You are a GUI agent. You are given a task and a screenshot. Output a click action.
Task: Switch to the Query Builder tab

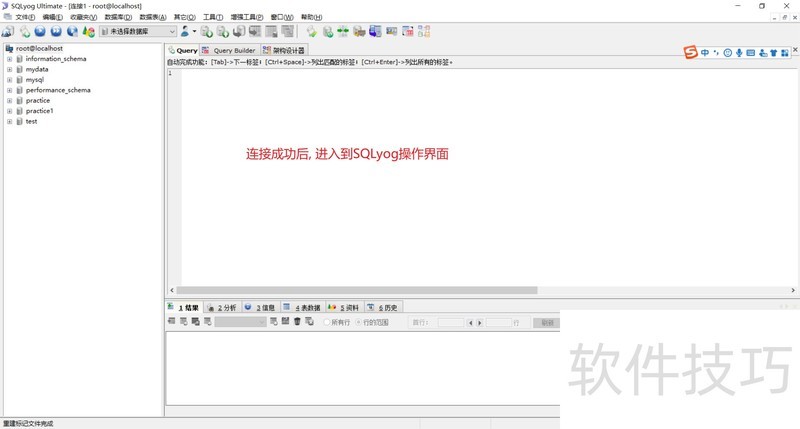[x=230, y=51]
